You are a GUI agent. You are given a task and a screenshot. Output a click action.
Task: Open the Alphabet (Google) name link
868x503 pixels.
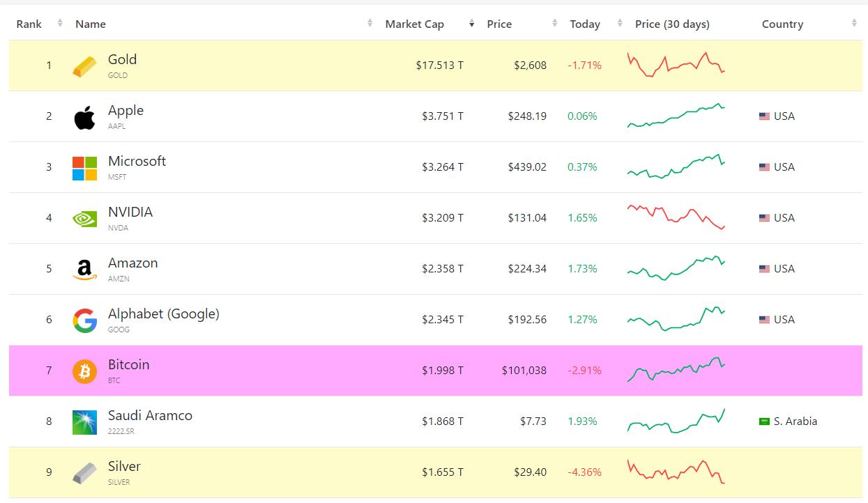[x=163, y=314]
